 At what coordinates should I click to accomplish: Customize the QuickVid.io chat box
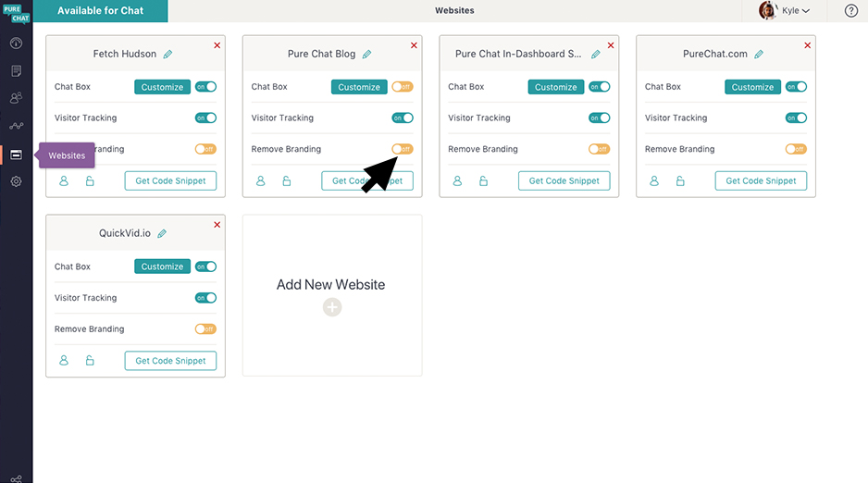tap(162, 266)
